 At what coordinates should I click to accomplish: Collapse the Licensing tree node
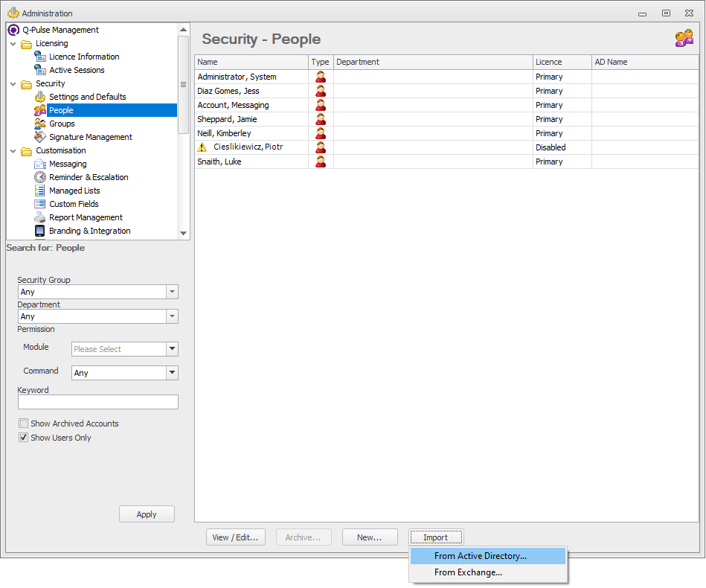(x=13, y=44)
